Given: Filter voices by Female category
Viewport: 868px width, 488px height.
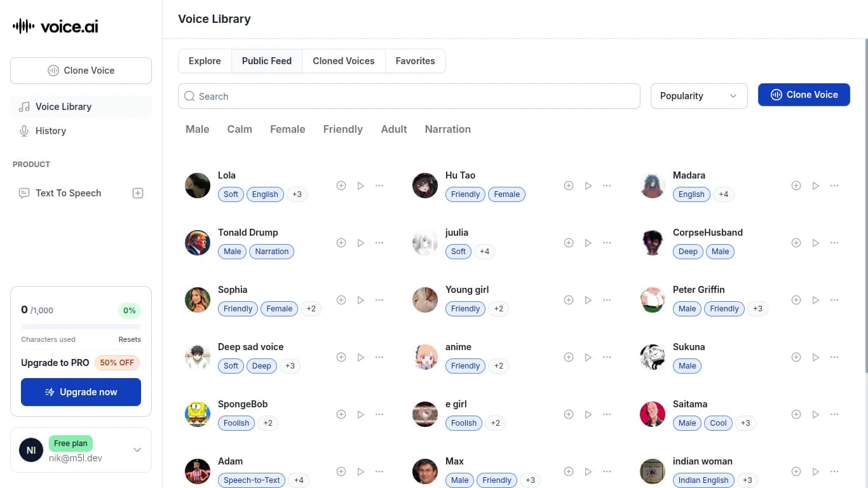Looking at the screenshot, I should (288, 129).
